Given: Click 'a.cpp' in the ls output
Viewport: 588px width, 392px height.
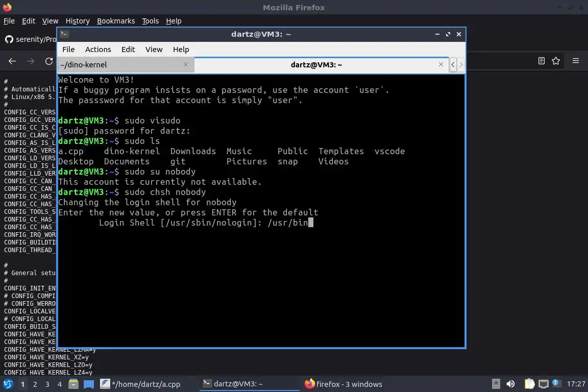Looking at the screenshot, I should (x=71, y=151).
